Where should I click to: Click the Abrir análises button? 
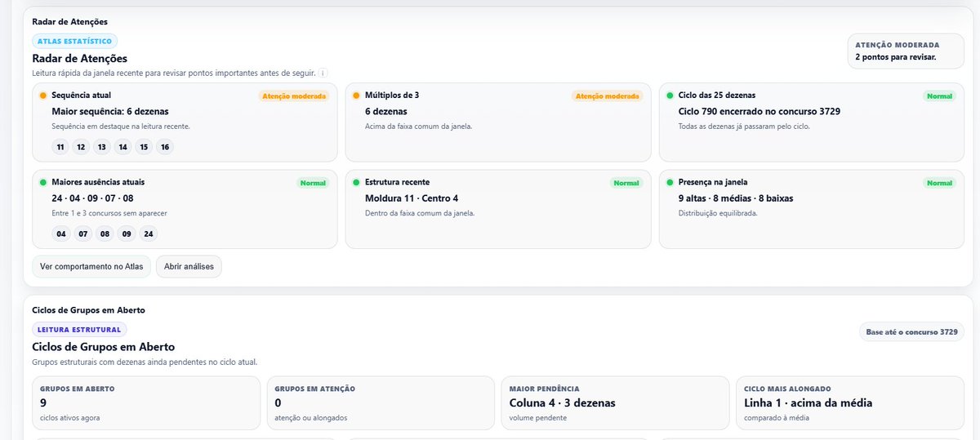click(x=189, y=266)
